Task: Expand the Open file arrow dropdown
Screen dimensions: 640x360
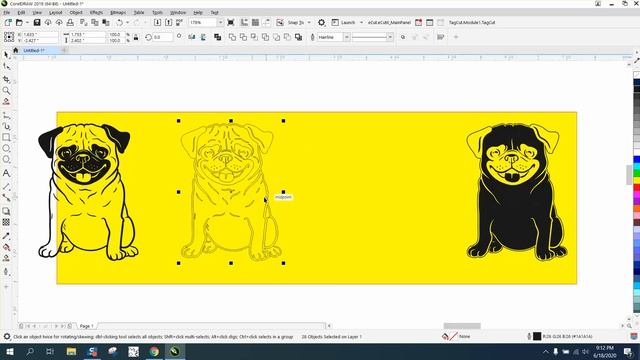Action: (x=27, y=22)
